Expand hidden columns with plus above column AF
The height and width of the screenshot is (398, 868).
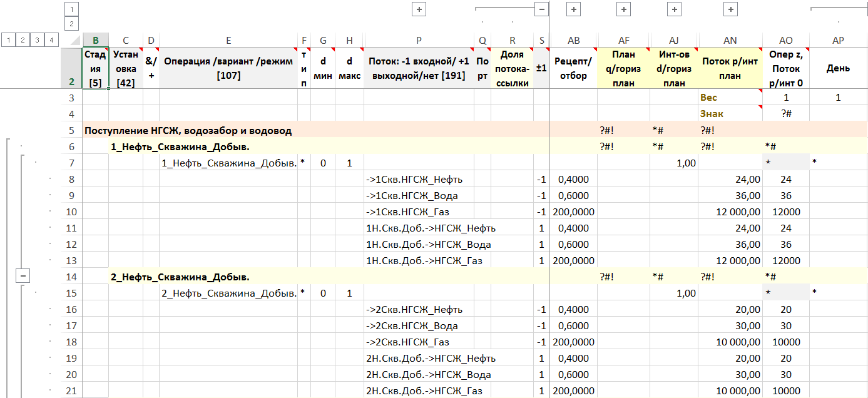click(x=623, y=9)
